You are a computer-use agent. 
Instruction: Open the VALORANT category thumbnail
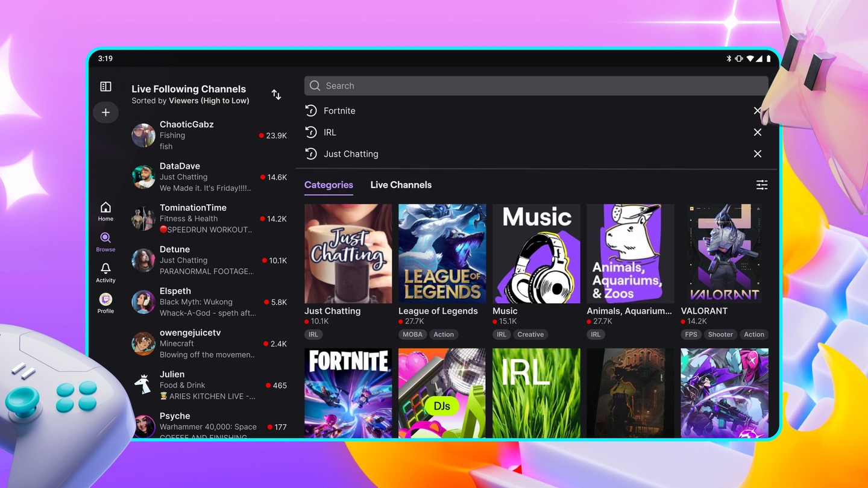[724, 253]
